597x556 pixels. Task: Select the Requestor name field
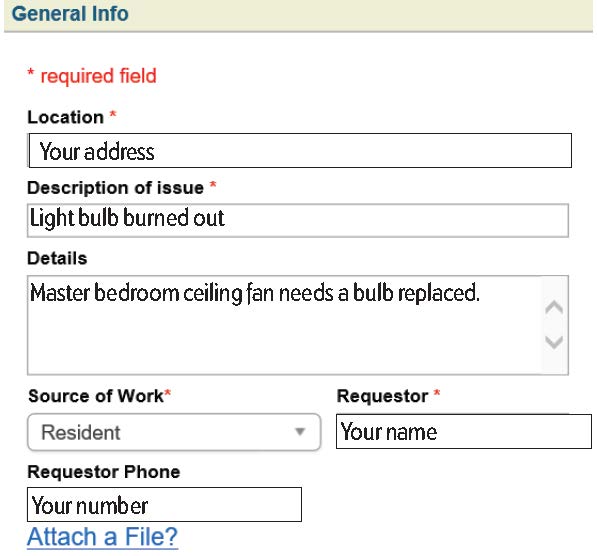(x=464, y=431)
